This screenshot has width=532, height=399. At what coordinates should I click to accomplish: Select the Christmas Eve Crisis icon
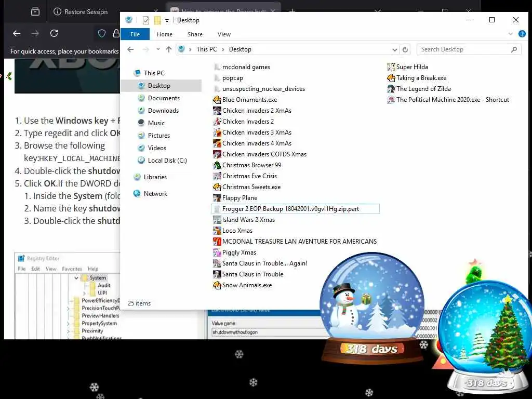217,176
